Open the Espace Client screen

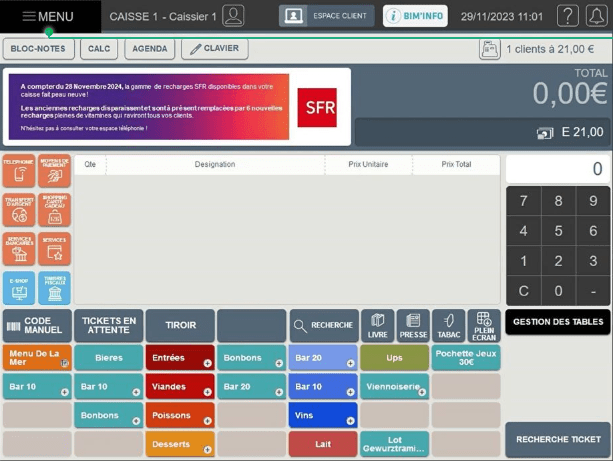326,16
